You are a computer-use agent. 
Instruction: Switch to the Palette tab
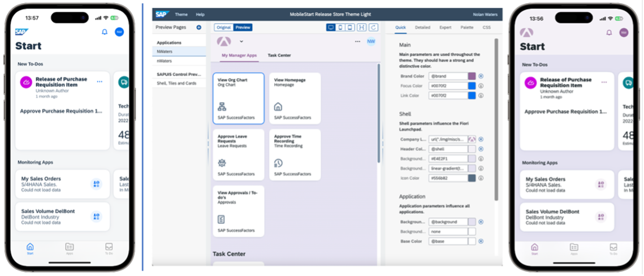pos(466,28)
